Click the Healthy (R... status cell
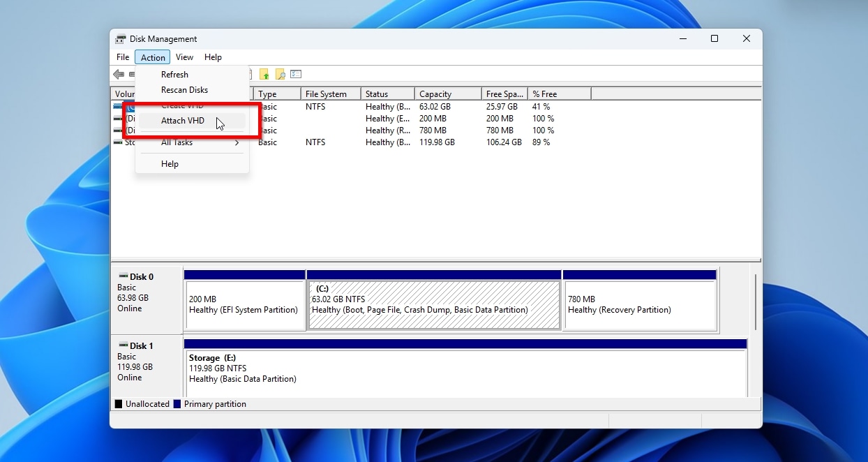Image resolution: width=868 pixels, height=462 pixels. [x=388, y=131]
